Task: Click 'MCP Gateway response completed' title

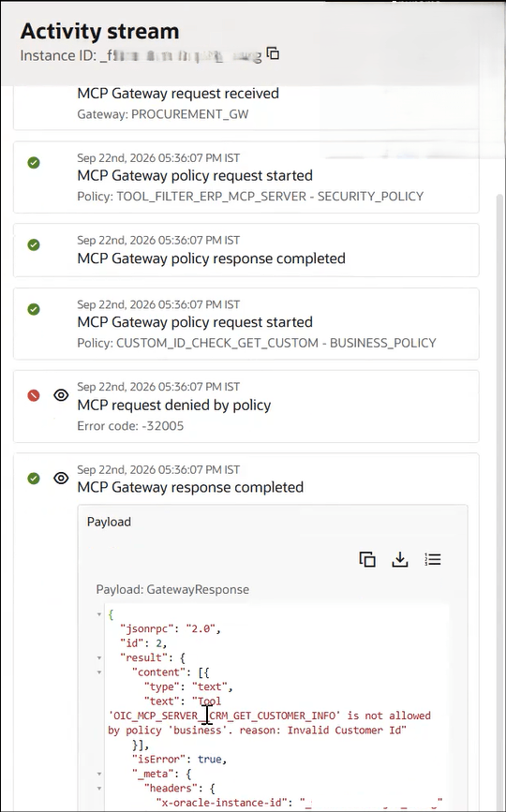Action: (x=190, y=487)
